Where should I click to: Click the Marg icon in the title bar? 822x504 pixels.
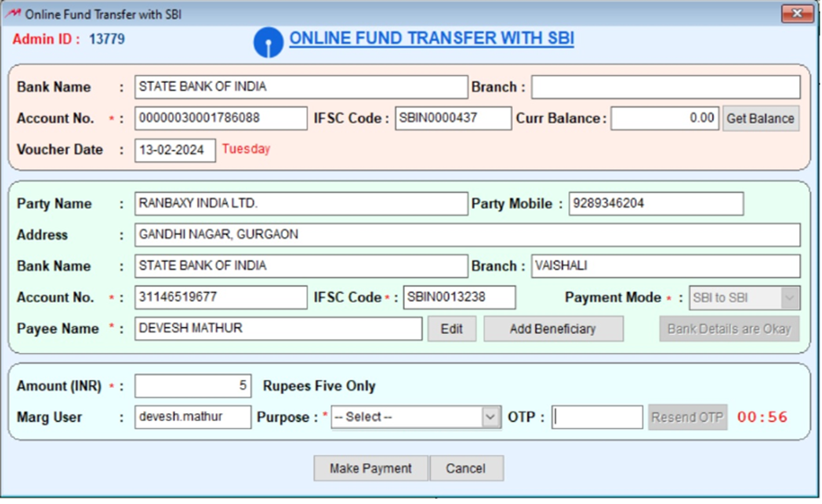point(12,14)
